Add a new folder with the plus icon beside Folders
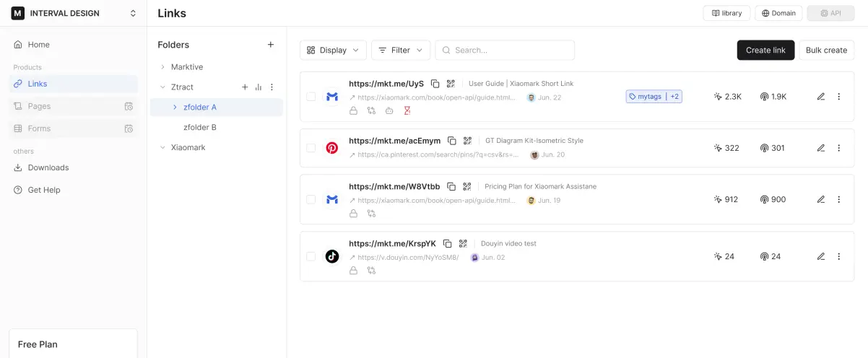The image size is (868, 358). point(271,45)
